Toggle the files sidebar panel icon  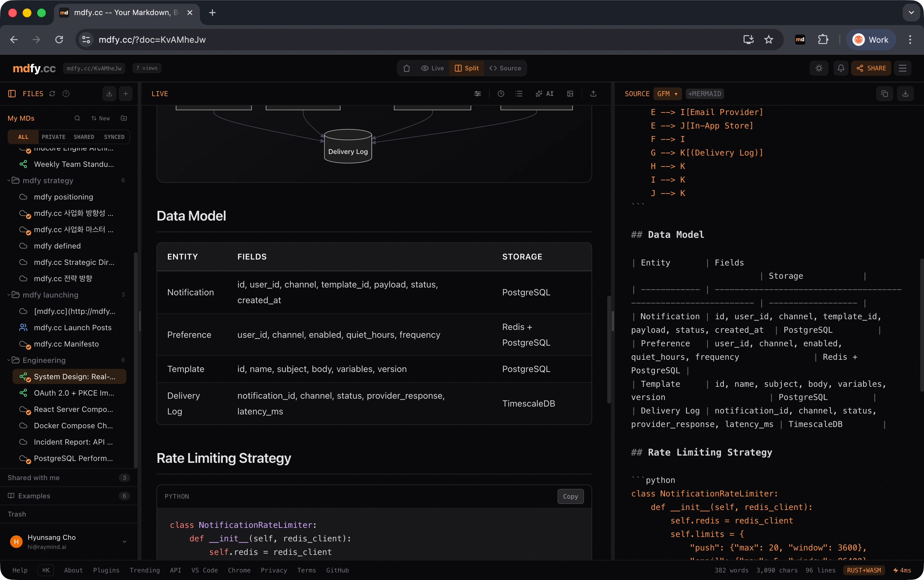[x=12, y=94]
